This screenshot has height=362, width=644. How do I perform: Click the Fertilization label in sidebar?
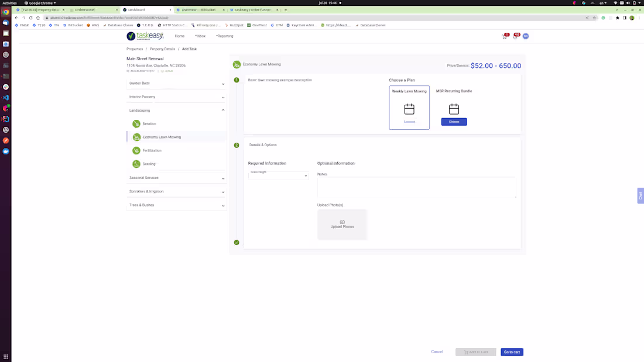(x=152, y=151)
